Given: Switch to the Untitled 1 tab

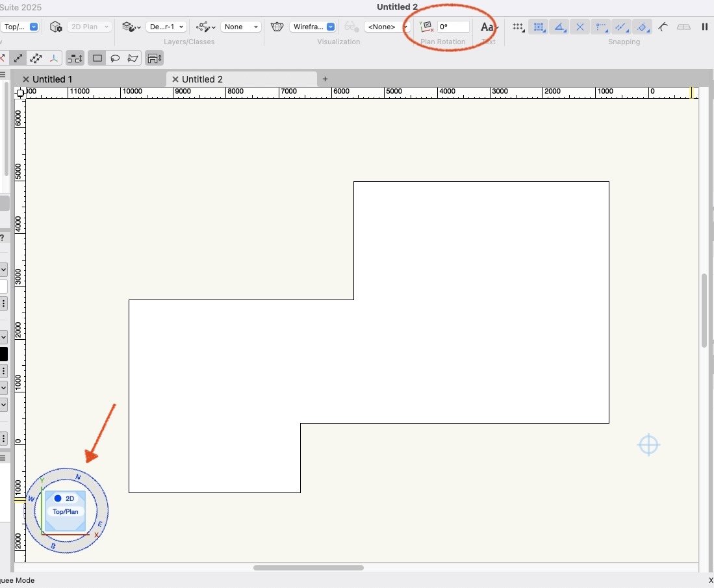Looking at the screenshot, I should (53, 79).
